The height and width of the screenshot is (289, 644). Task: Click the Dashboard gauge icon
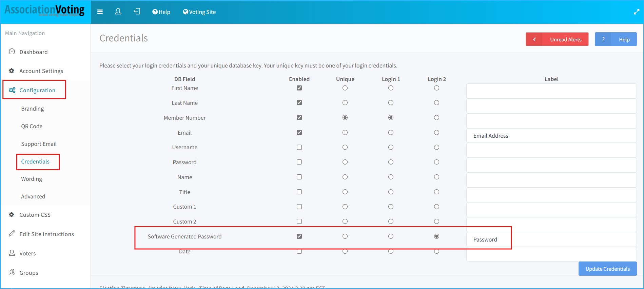tap(12, 52)
